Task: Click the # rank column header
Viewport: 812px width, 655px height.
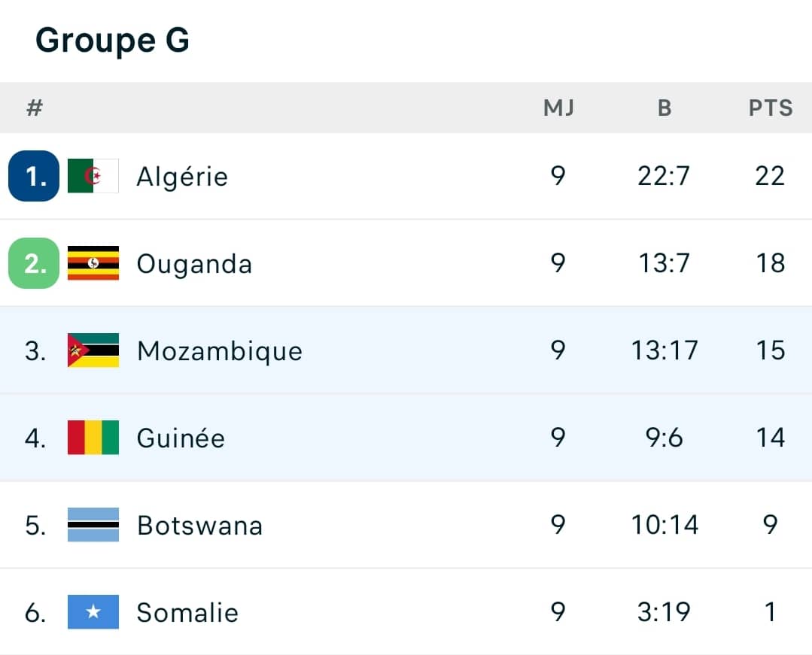Action: pyautogui.click(x=35, y=108)
